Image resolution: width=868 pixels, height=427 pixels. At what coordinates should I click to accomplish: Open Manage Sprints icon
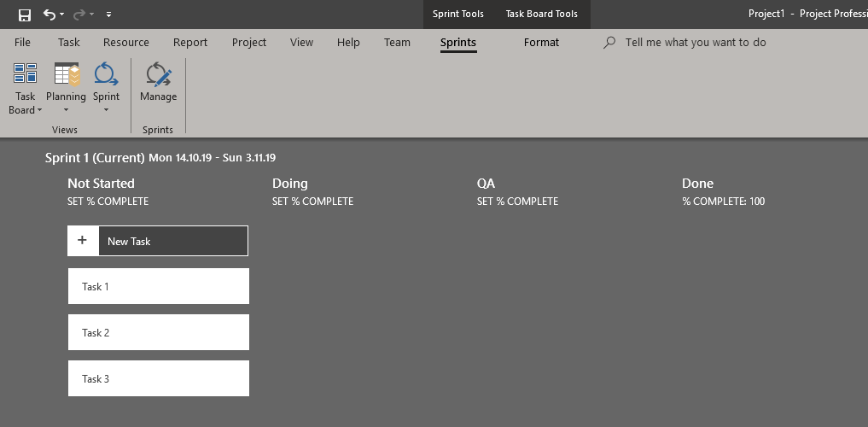[x=158, y=75]
